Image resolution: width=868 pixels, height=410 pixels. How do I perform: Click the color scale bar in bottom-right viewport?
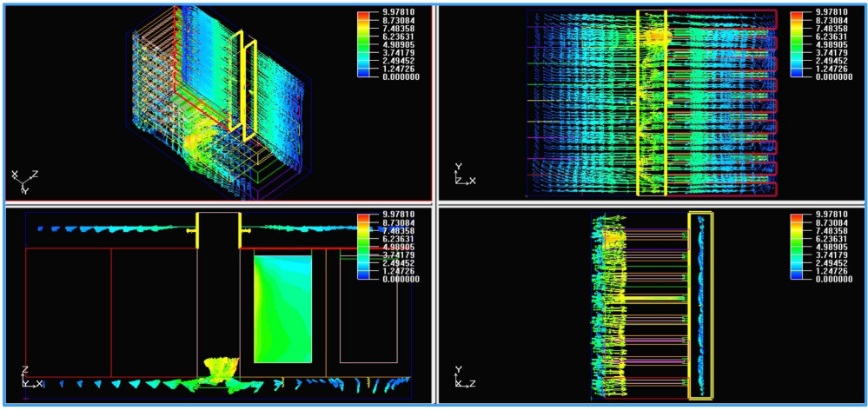(x=797, y=247)
